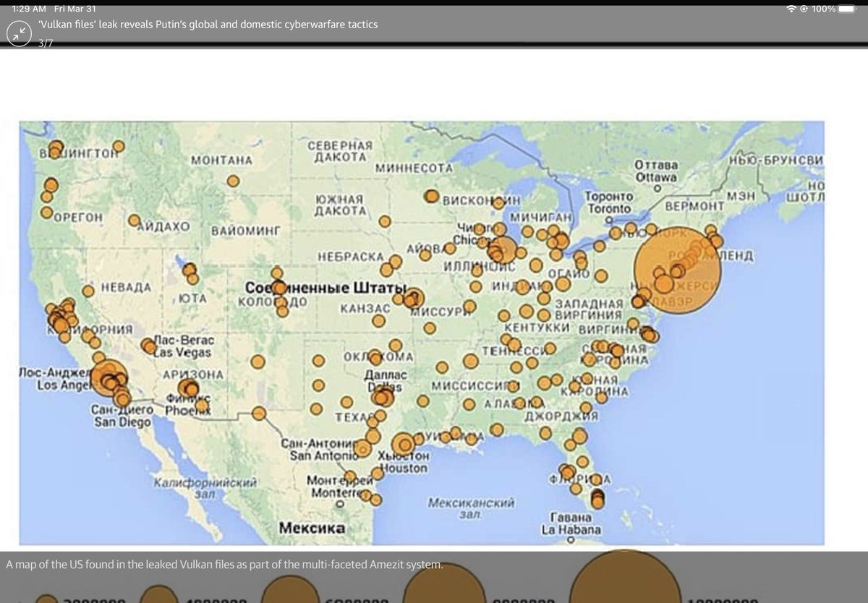Tap the МИННЕСОТА state label
Screen dimensions: 868x603
pyautogui.click(x=414, y=168)
